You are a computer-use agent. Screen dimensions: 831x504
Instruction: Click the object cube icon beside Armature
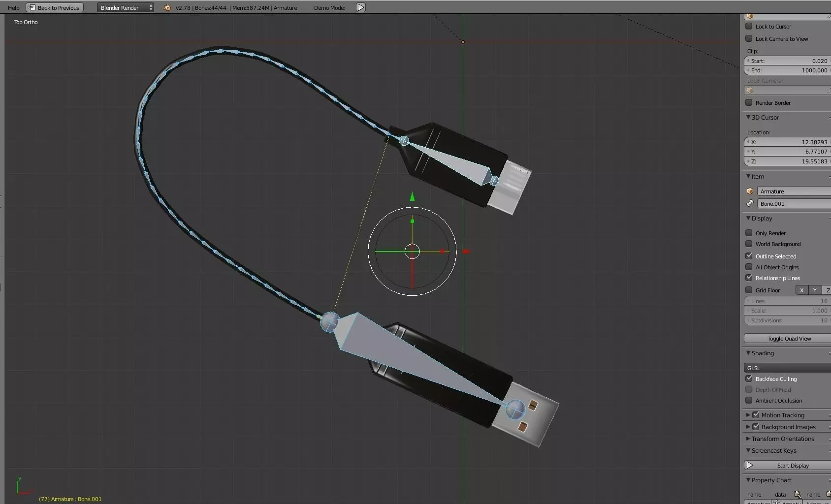[x=750, y=191]
